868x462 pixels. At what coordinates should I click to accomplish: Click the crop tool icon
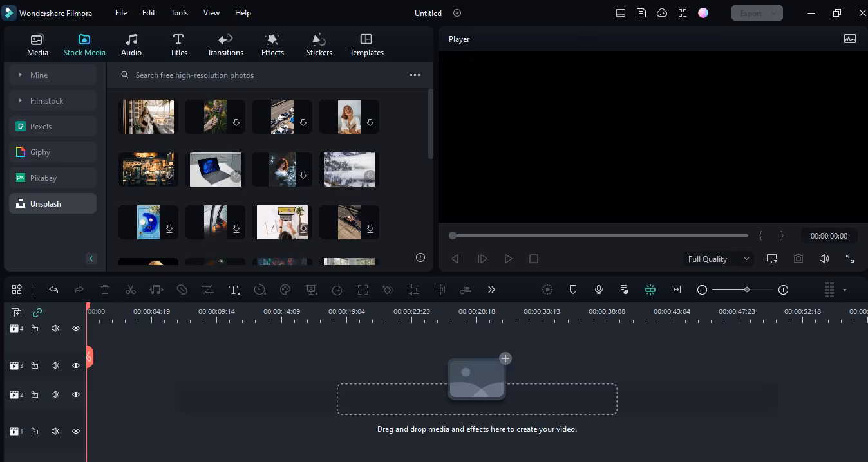(x=208, y=290)
